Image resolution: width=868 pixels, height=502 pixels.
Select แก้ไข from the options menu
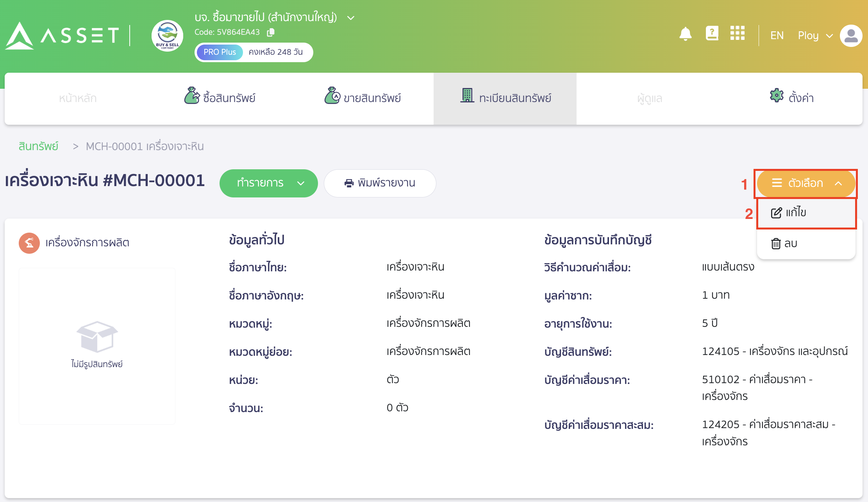pos(797,213)
